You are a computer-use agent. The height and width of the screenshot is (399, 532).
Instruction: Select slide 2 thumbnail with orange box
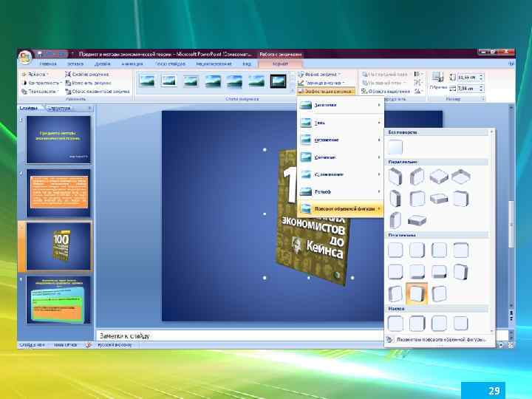(58, 193)
